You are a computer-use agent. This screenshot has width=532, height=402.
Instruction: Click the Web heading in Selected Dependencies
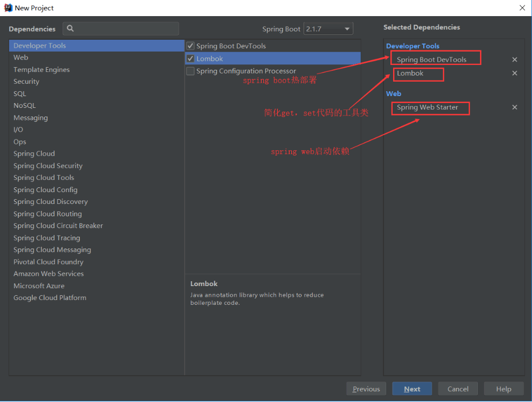click(394, 94)
